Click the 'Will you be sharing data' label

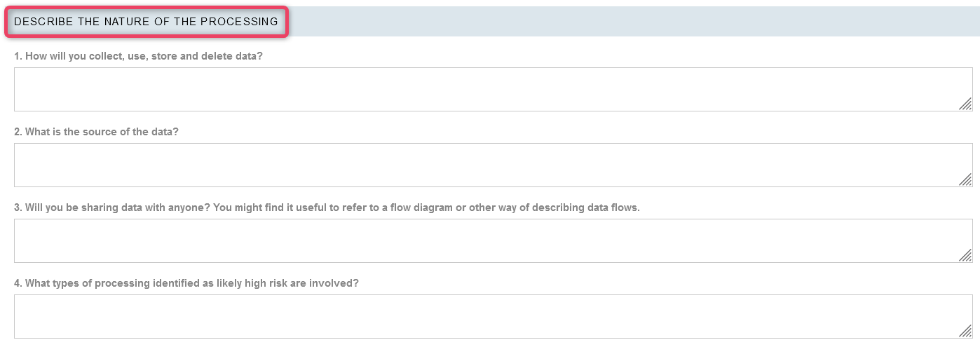[327, 207]
